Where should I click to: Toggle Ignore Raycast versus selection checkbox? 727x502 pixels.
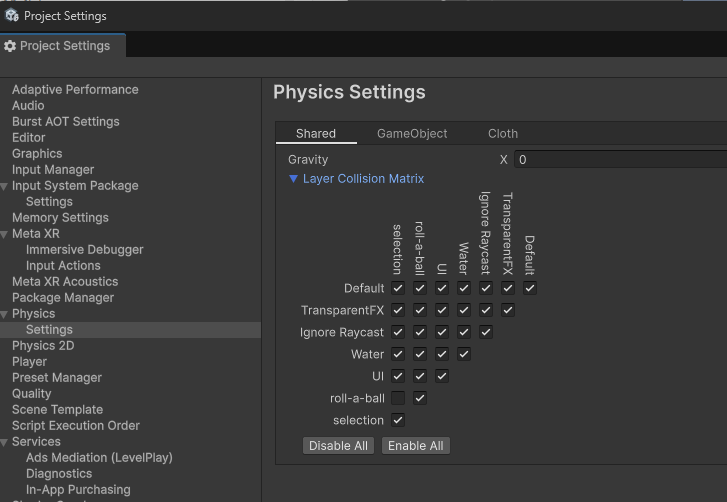pyautogui.click(x=398, y=332)
